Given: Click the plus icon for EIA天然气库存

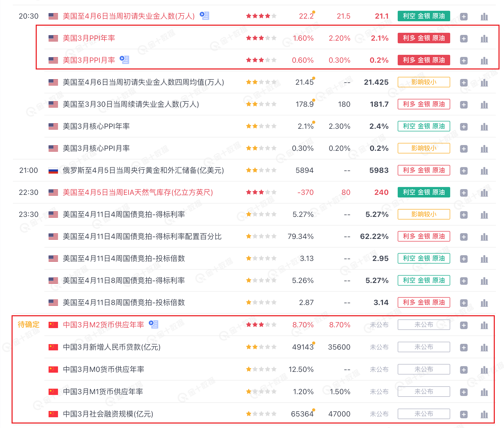Looking at the screenshot, I should [464, 193].
